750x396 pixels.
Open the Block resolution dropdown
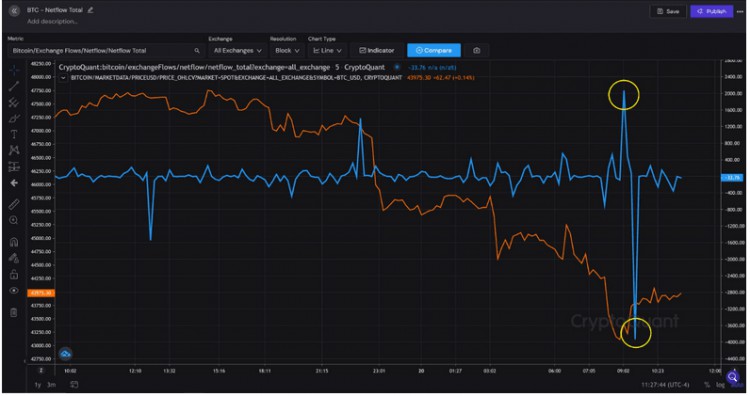(x=287, y=50)
